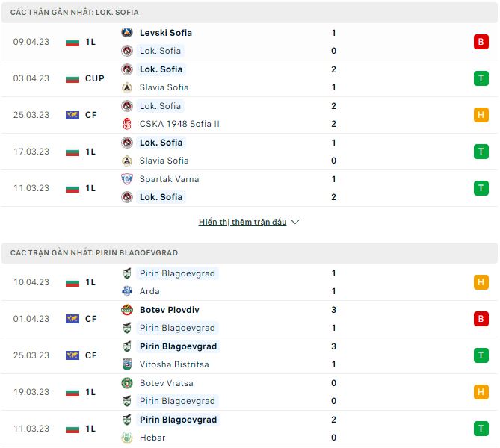The width and height of the screenshot is (500, 448).
Task: Click the red B result badge for Levski Sofia match
Action: click(x=481, y=42)
